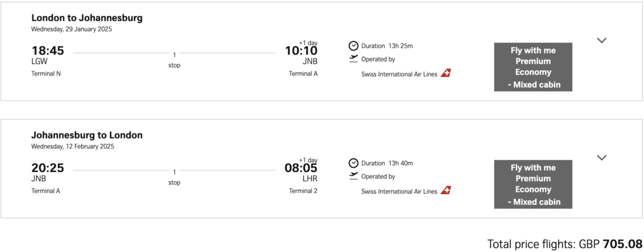The image size is (644, 252).
Task: Click the 20:25 JNB departure time
Action: (x=47, y=168)
